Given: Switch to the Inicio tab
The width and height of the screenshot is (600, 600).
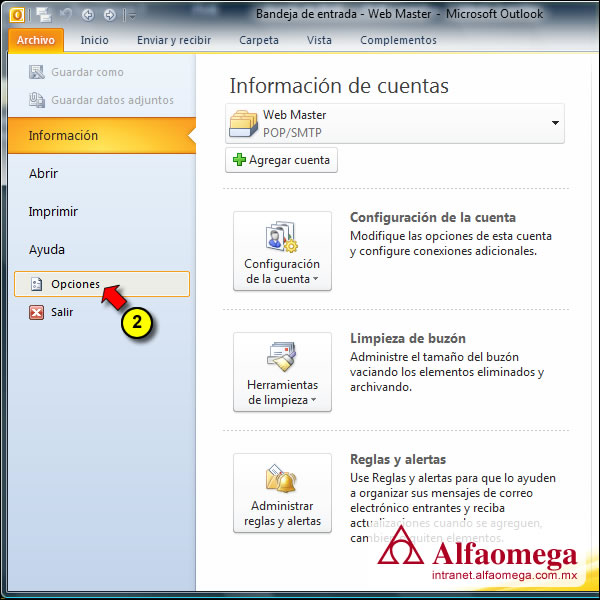Looking at the screenshot, I should (95, 40).
